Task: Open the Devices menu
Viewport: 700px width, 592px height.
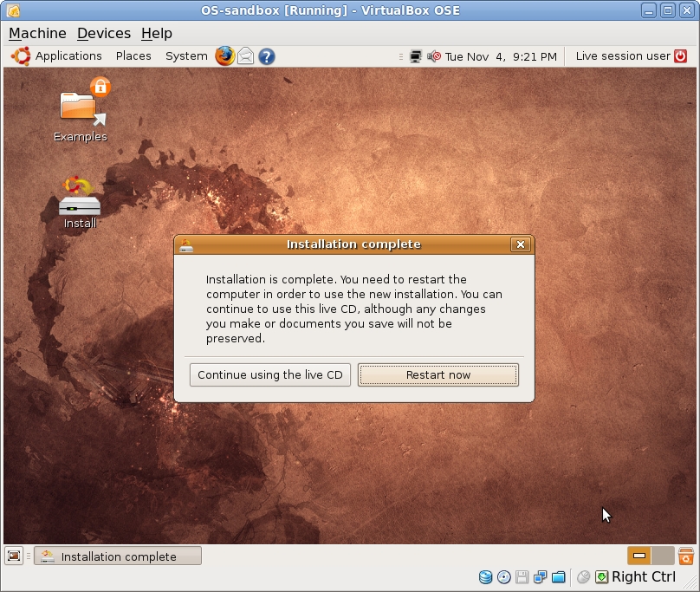Action: pyautogui.click(x=104, y=33)
